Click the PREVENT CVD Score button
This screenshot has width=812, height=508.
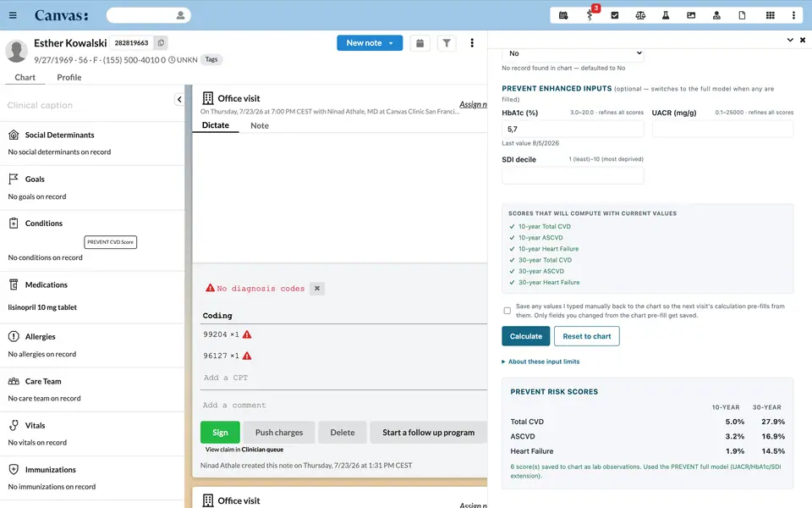(110, 242)
